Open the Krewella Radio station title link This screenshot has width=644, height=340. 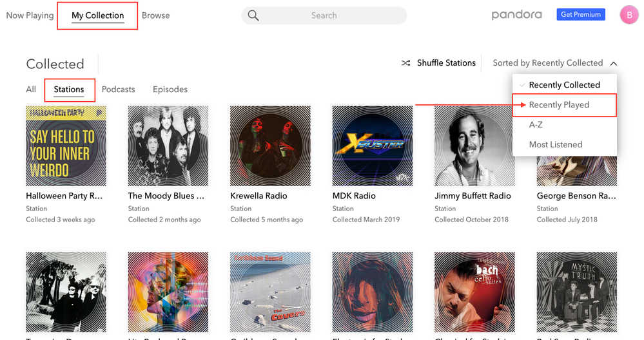pos(259,196)
